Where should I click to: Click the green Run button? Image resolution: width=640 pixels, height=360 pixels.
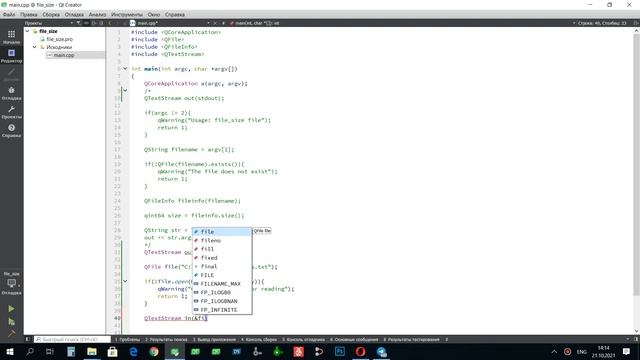[x=11, y=309]
